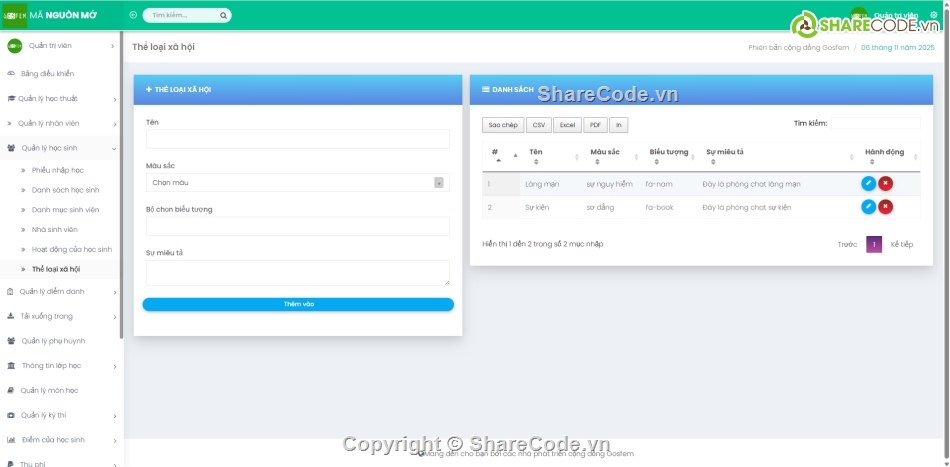Open Danh sách học sinh menu item

65,190
